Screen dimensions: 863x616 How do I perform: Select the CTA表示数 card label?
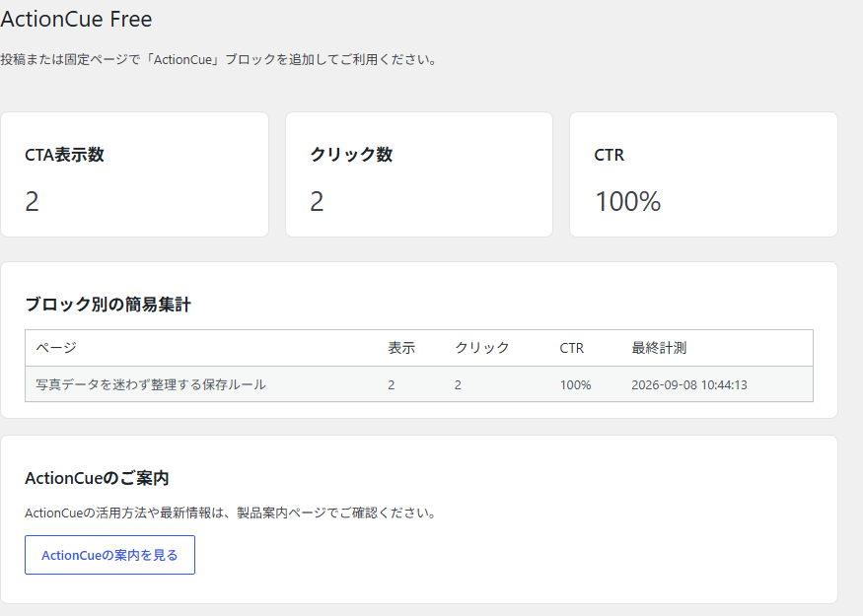click(64, 155)
